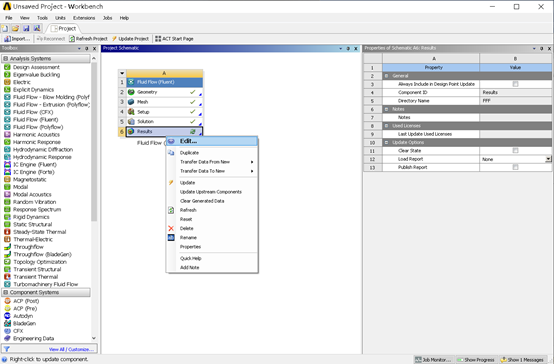Screen dimensions: 554x364
Task: Choose Clear Generated Data
Action: pyautogui.click(x=212, y=201)
